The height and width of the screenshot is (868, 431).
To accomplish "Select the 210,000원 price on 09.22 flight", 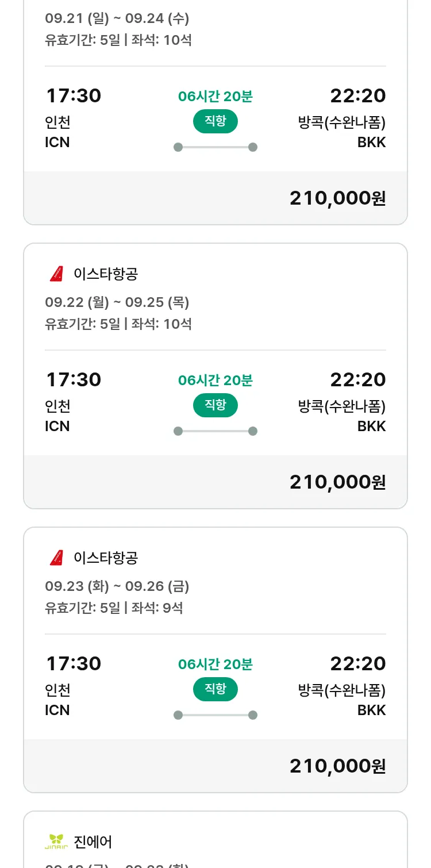I will pyautogui.click(x=337, y=482).
